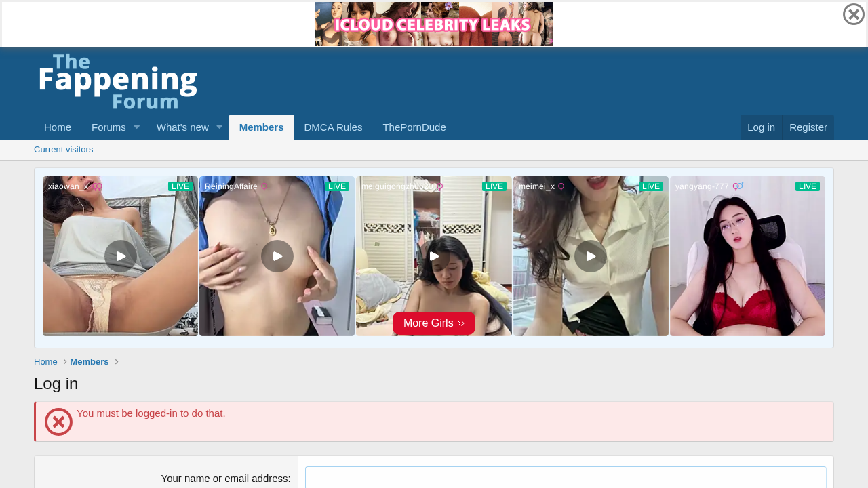Open ThePornDude navigation link
The width and height of the screenshot is (868, 488).
pyautogui.click(x=414, y=127)
